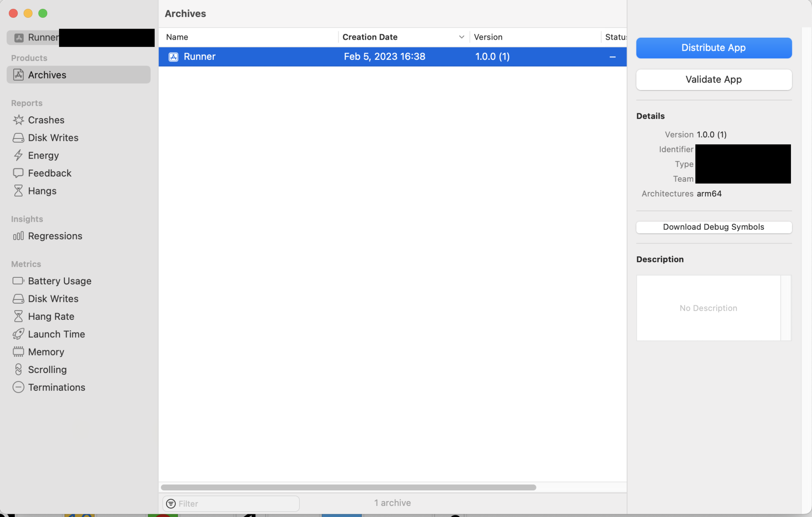The image size is (812, 517).
Task: Click the Validate App button
Action: tap(713, 79)
